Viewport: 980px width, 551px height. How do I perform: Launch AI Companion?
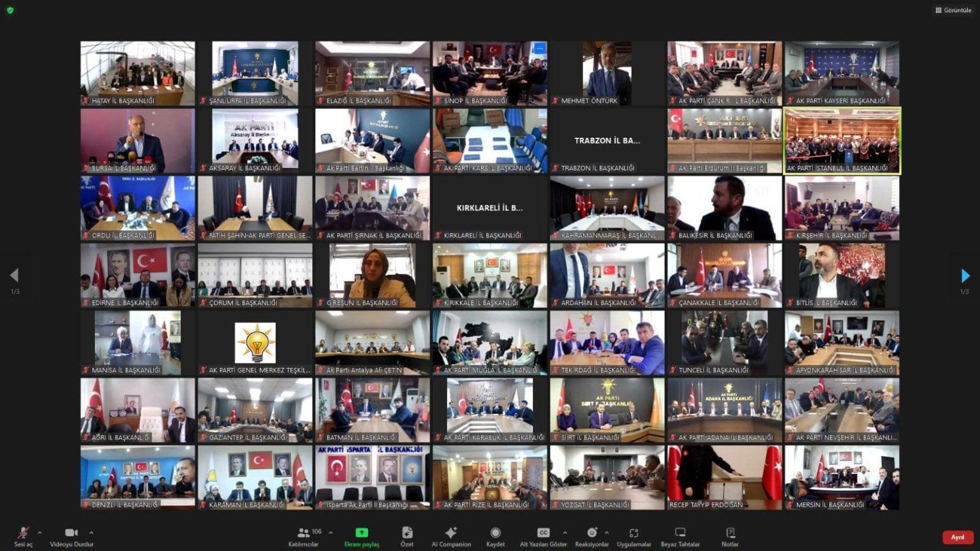click(451, 537)
